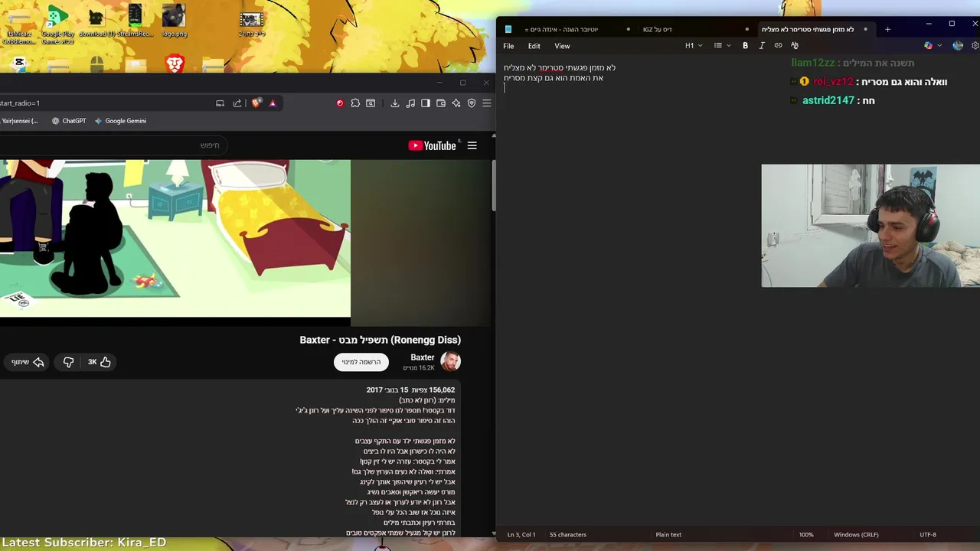
Task: Open the list style dropdown in Notepad
Action: point(722,46)
